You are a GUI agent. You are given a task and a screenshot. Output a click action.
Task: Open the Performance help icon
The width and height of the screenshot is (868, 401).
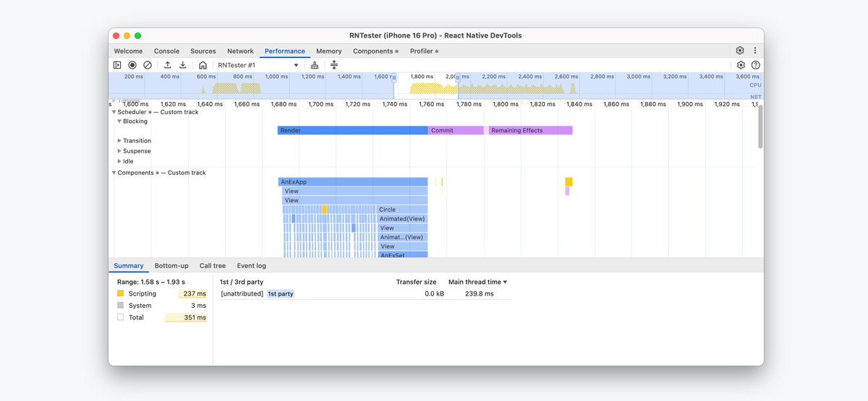pos(756,65)
